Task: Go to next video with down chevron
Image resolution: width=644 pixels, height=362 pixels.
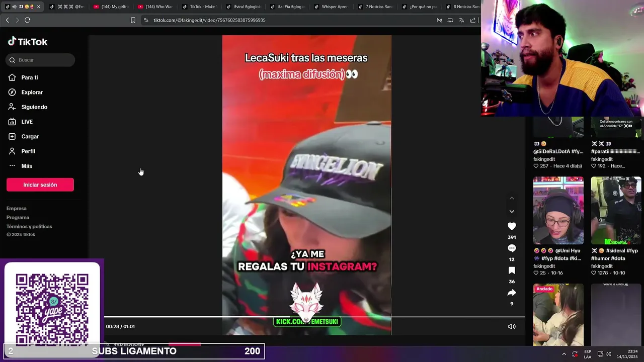Action: tap(512, 212)
